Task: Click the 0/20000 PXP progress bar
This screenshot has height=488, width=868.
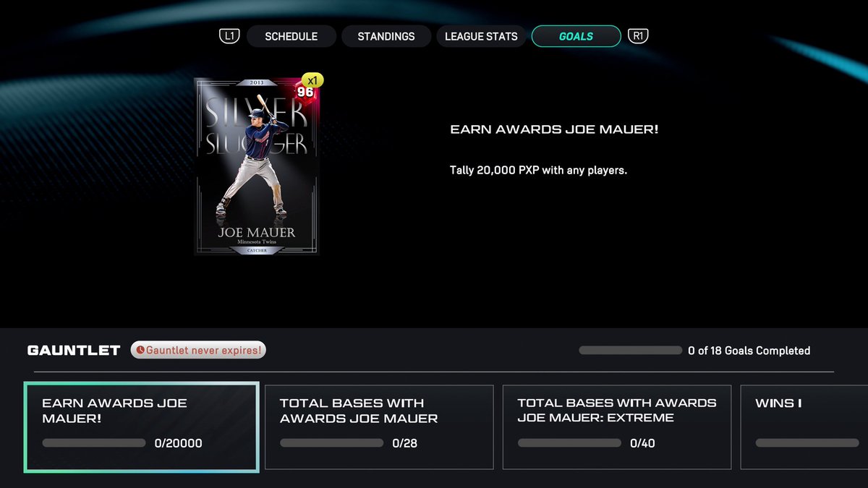Action: tap(94, 443)
